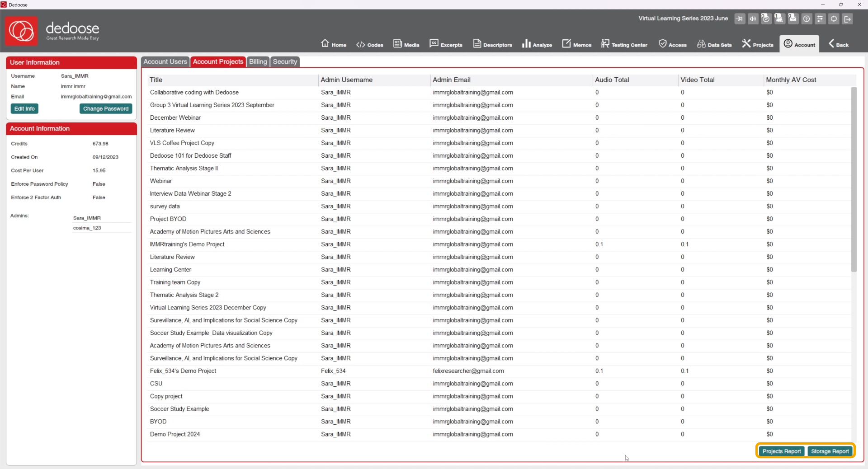Select the Account tab in the top navigation
The image size is (868, 469).
[799, 44]
